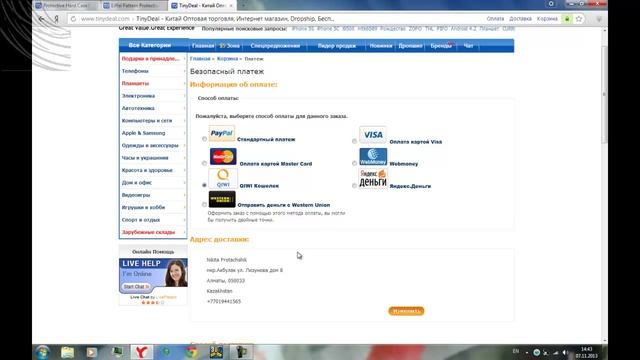640x360 pixels.
Task: Click the Western Union logo
Action: [222, 199]
